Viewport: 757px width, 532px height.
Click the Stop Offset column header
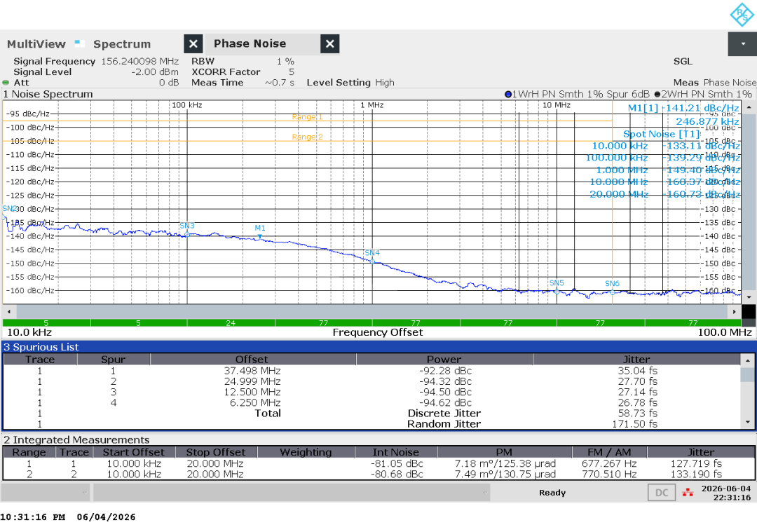click(215, 452)
